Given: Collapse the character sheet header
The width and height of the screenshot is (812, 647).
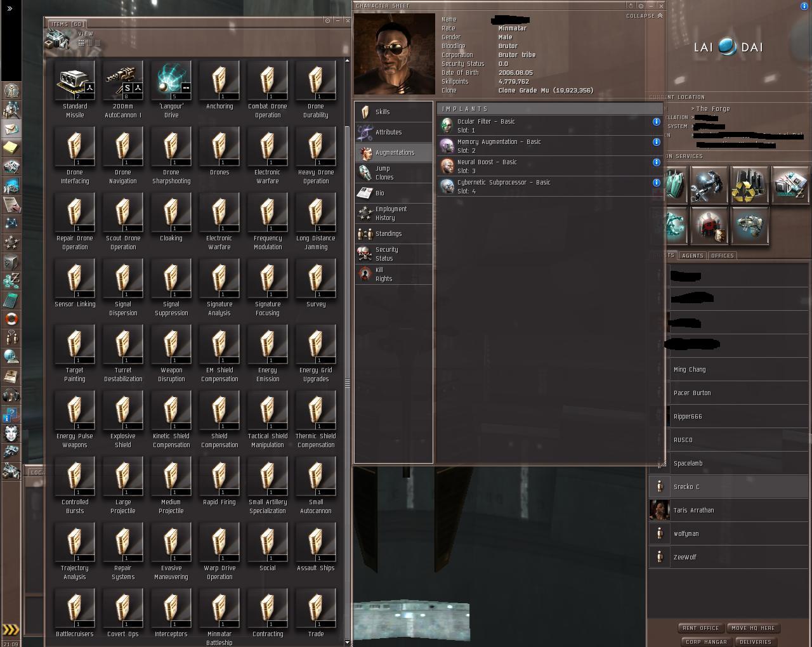Looking at the screenshot, I should [645, 16].
